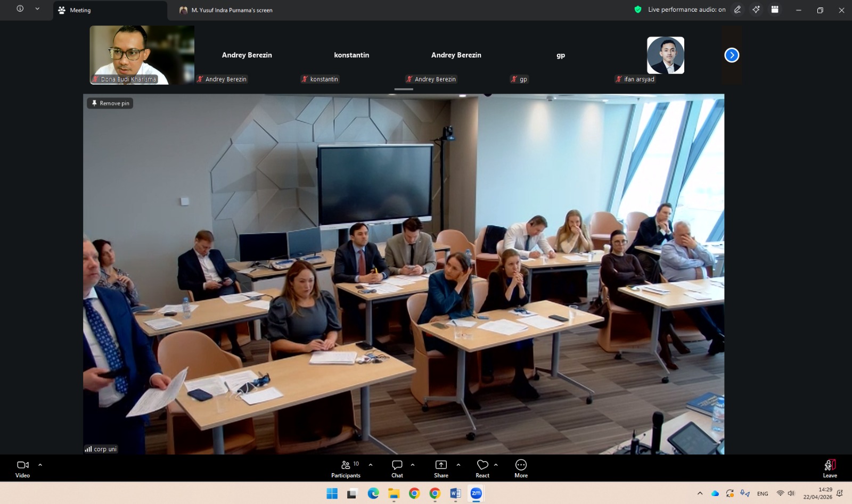Expand the Participants options arrow
The image size is (852, 504).
tap(371, 465)
